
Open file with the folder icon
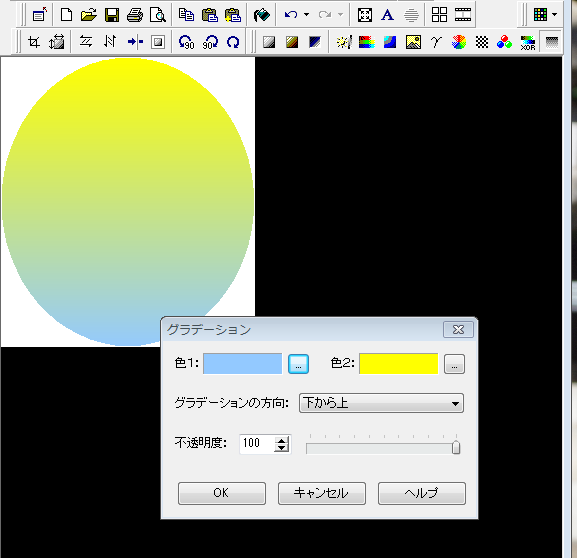pyautogui.click(x=89, y=15)
